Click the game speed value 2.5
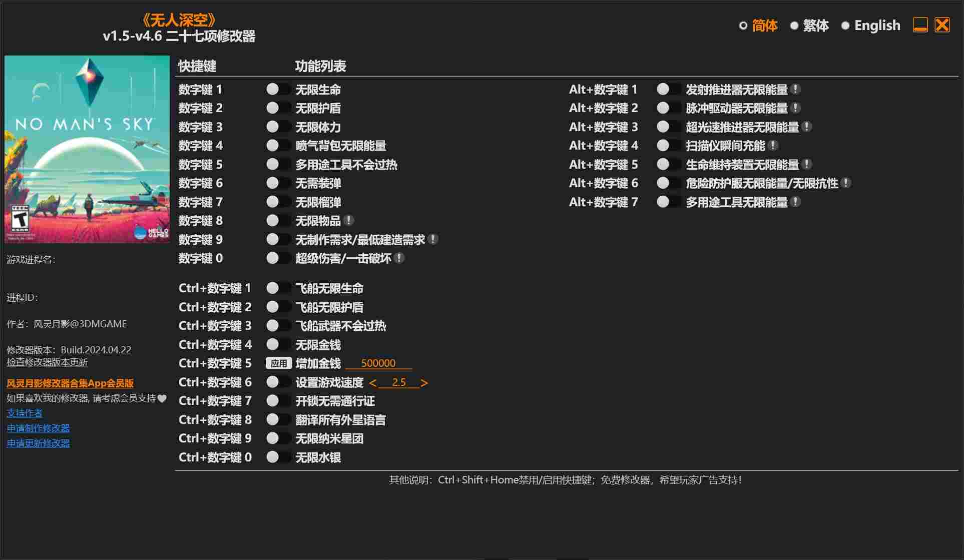Image resolution: width=964 pixels, height=560 pixels. (399, 383)
